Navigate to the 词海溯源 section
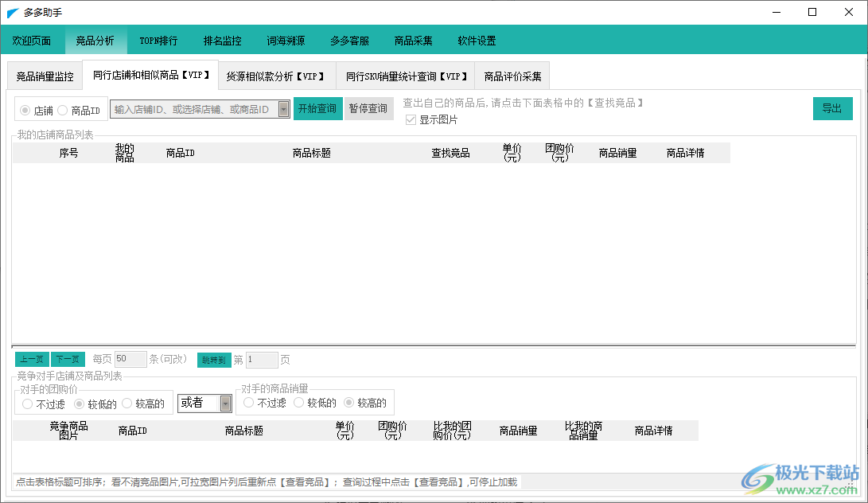Image resolution: width=868 pixels, height=503 pixels. tap(286, 40)
